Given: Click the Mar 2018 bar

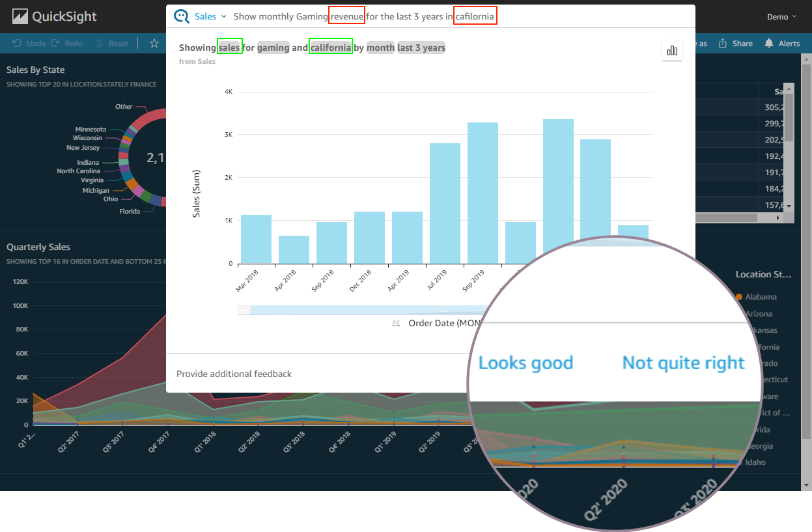Looking at the screenshot, I should [256, 239].
